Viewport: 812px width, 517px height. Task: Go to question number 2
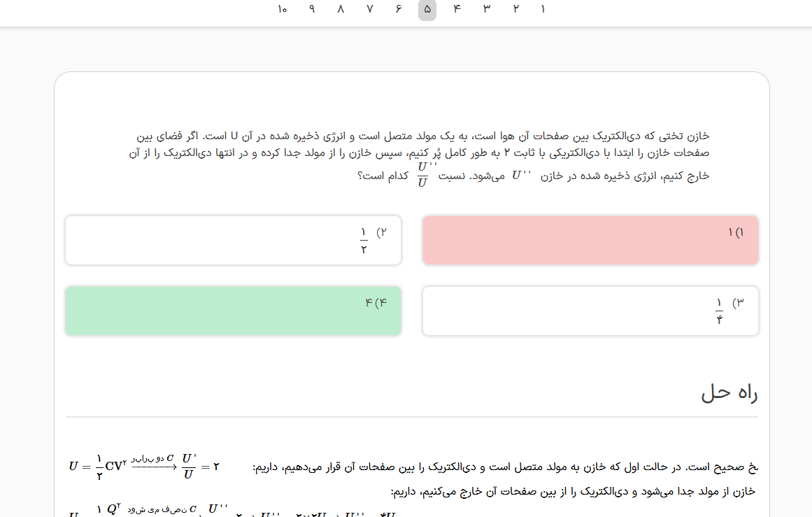pyautogui.click(x=515, y=10)
